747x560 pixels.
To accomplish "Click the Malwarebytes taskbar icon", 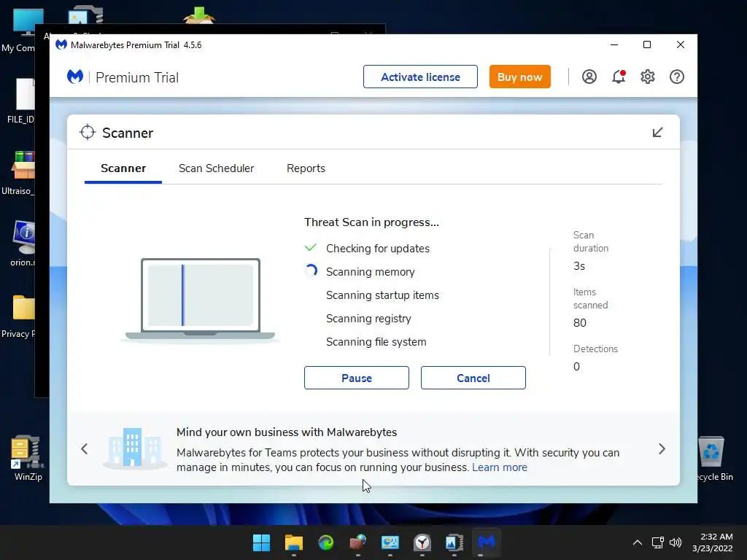I will coord(487,542).
